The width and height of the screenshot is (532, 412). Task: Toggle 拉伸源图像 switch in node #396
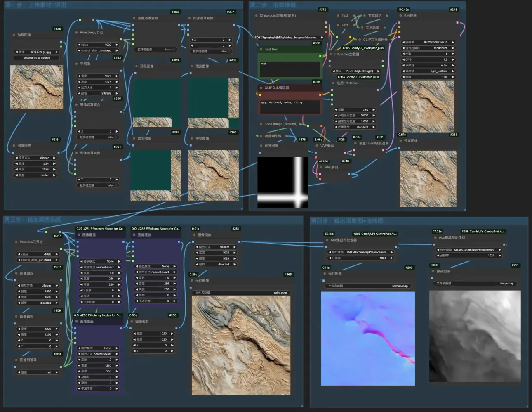pos(156,50)
